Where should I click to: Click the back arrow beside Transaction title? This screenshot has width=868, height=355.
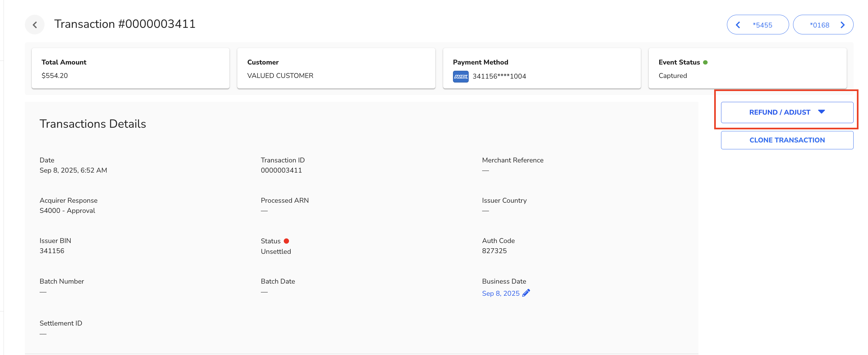(35, 25)
